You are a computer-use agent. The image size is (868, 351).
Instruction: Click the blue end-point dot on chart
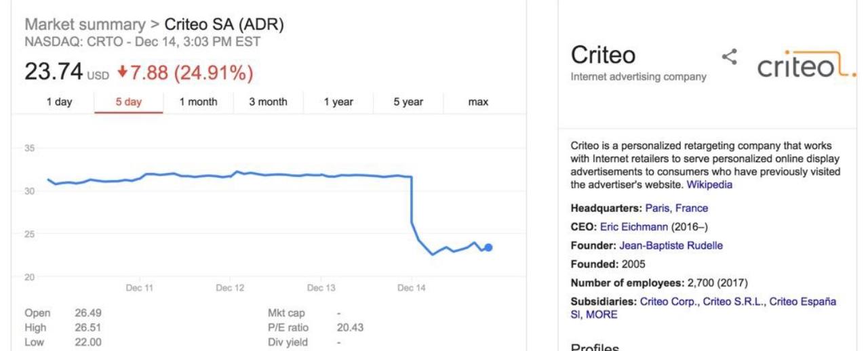tap(488, 247)
